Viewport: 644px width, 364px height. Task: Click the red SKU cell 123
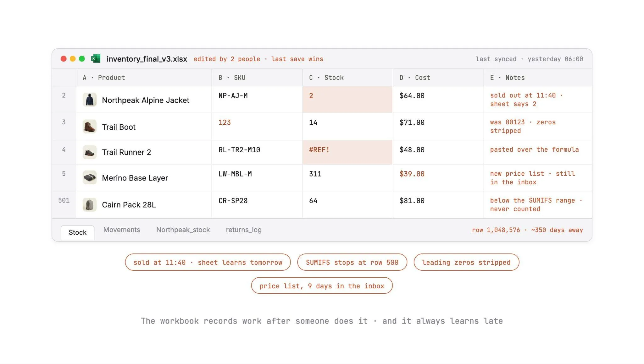[x=257, y=127]
